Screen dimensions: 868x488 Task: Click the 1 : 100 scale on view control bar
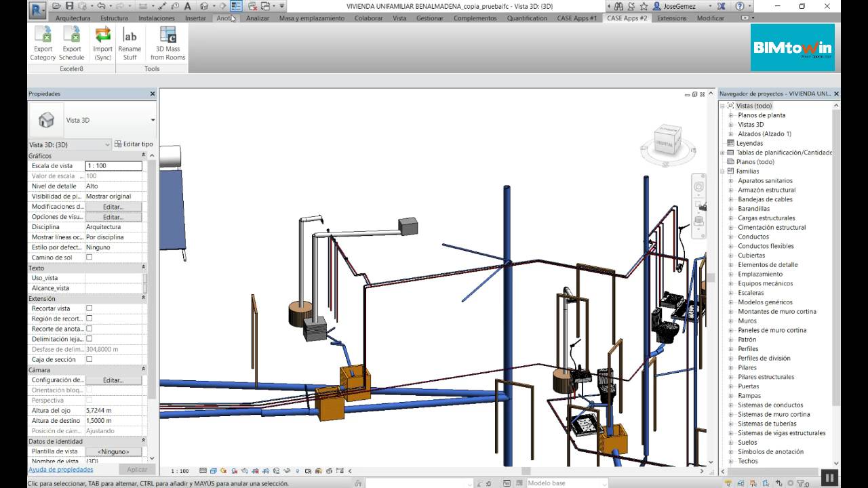pos(180,471)
